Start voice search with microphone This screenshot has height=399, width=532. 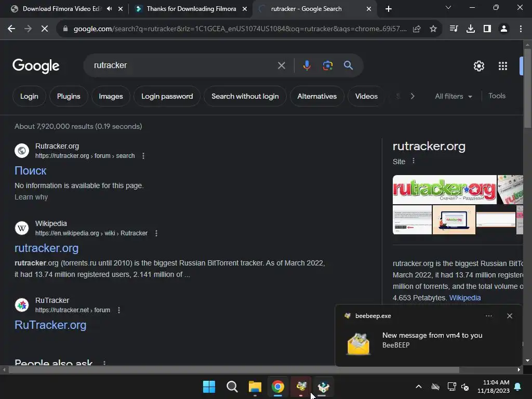(x=307, y=65)
